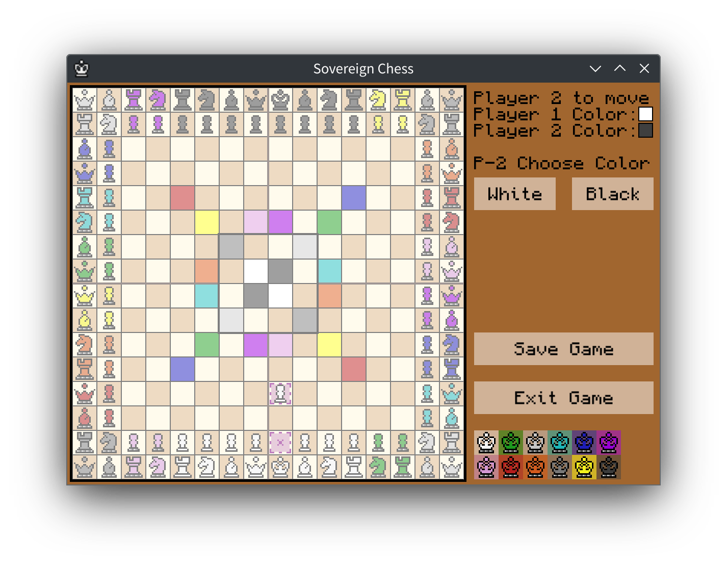Click the pawn highlighted with pink dashed border
Viewport: 728px width, 565px height.
click(280, 393)
